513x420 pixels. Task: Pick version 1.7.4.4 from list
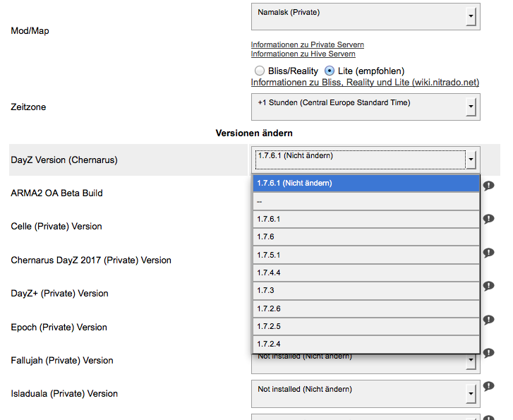pos(366,272)
